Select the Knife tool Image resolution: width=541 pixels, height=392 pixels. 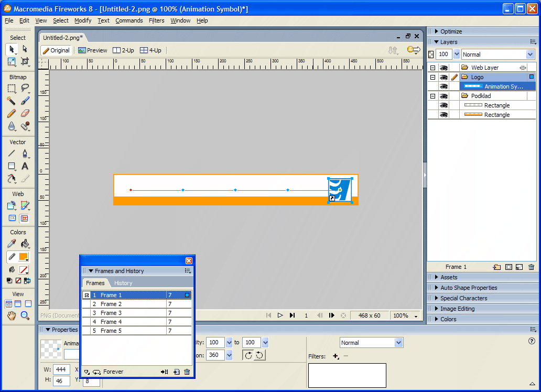tap(25, 179)
